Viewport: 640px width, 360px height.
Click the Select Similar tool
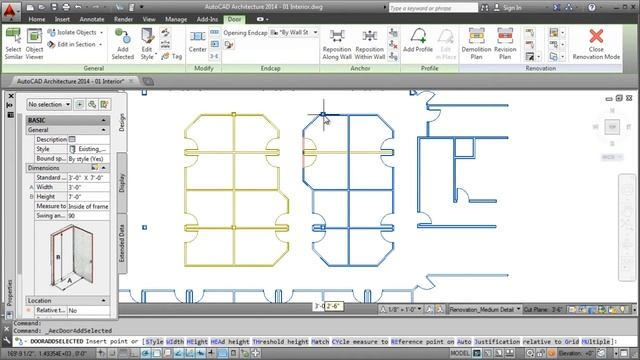click(13, 44)
